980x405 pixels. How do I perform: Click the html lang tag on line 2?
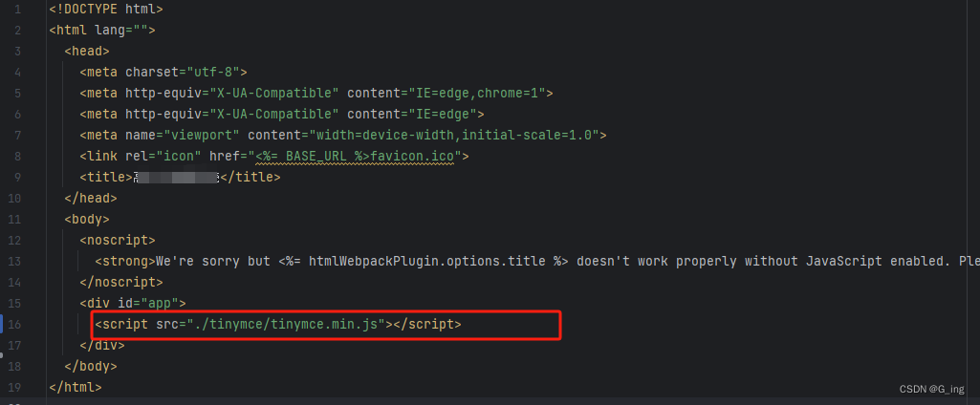point(102,30)
